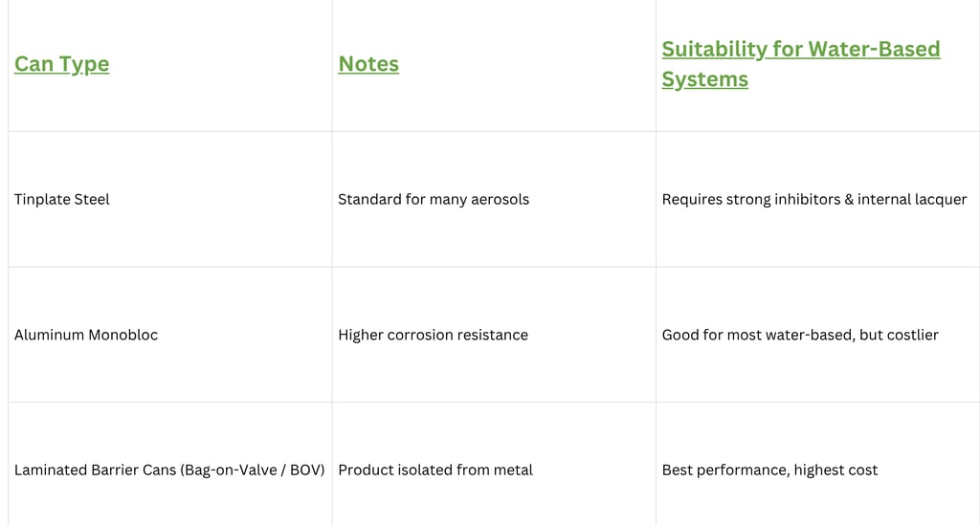The width and height of the screenshot is (980, 525).
Task: Select the "Product isolated from metal" cell
Action: coord(435,470)
